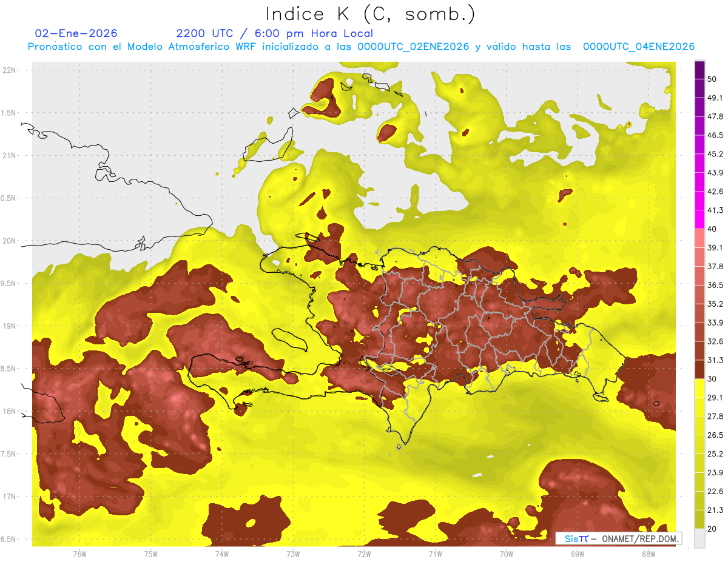Click the colorbar value "22.6"
The height and width of the screenshot is (562, 728).
715,492
